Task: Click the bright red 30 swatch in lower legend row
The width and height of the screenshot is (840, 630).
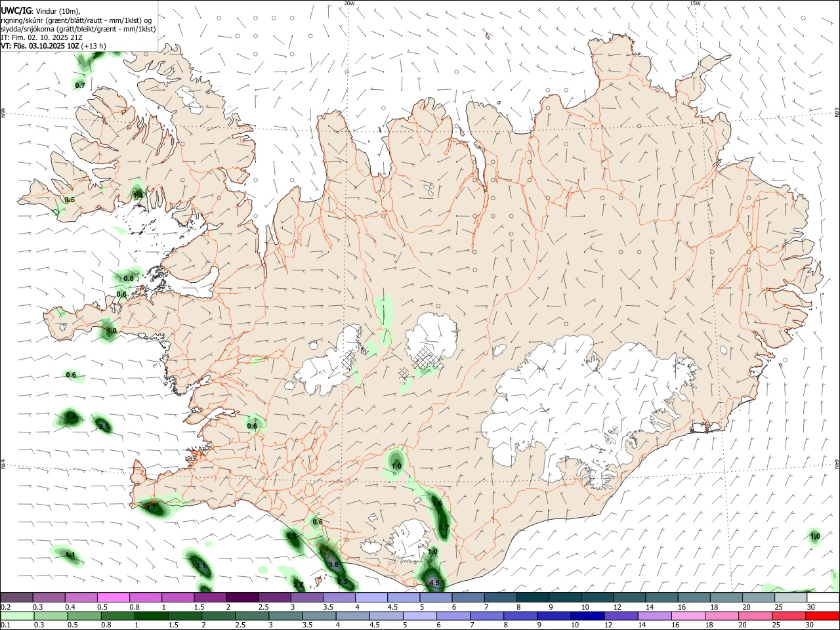Action: click(822, 616)
